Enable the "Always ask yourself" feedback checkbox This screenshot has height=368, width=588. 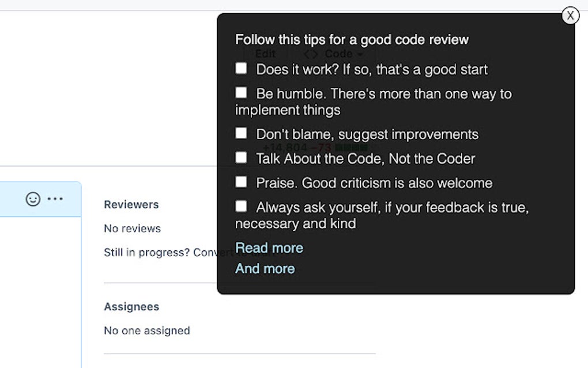241,205
